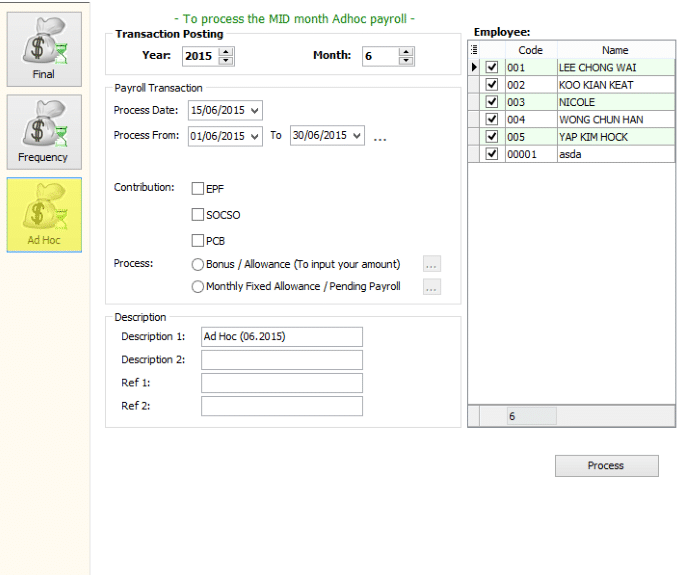
Task: Enable the EPF contribution checkbox
Action: click(198, 188)
